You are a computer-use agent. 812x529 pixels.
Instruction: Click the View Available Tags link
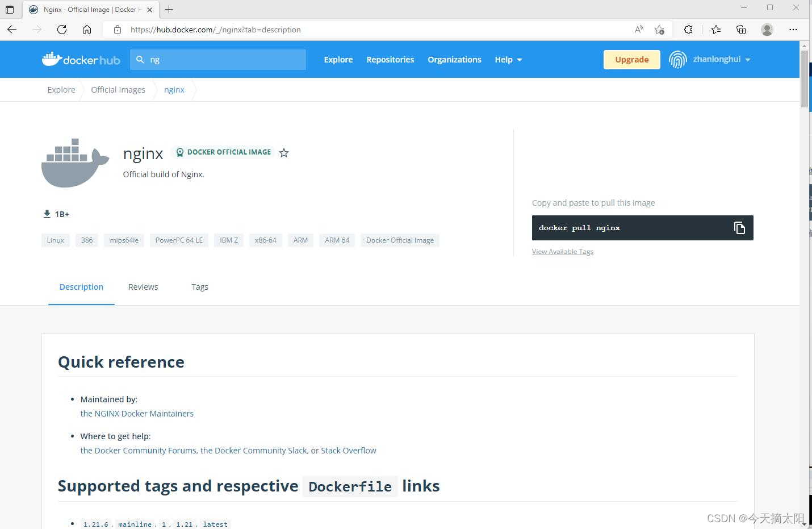click(x=563, y=252)
